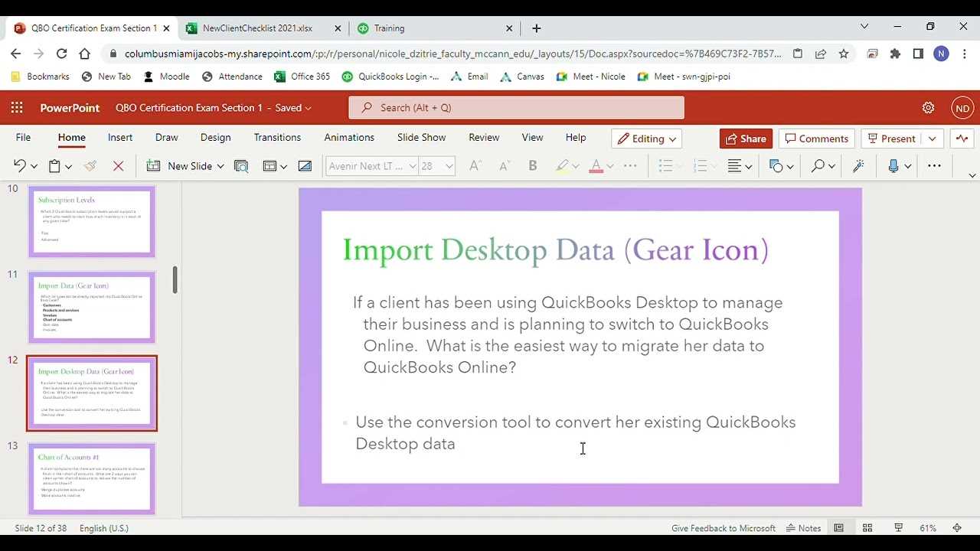
Task: Click the Search (Alt + Q) box
Action: 516,108
